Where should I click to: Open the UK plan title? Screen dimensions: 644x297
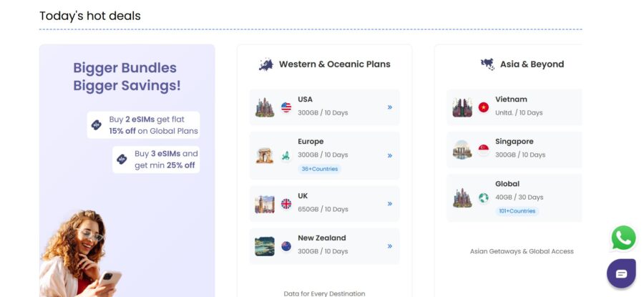[303, 196]
